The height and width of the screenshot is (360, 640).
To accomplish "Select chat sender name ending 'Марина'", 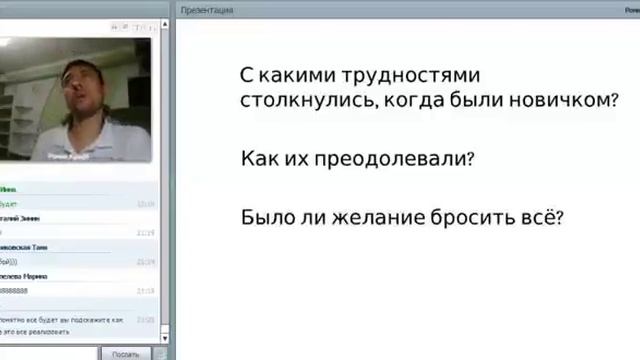I will 24,276.
